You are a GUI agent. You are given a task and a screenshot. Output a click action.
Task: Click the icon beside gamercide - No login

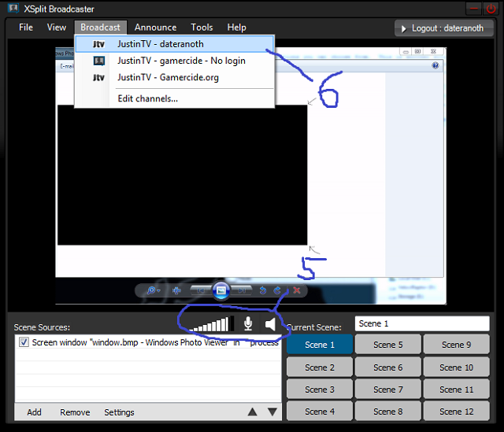99,61
